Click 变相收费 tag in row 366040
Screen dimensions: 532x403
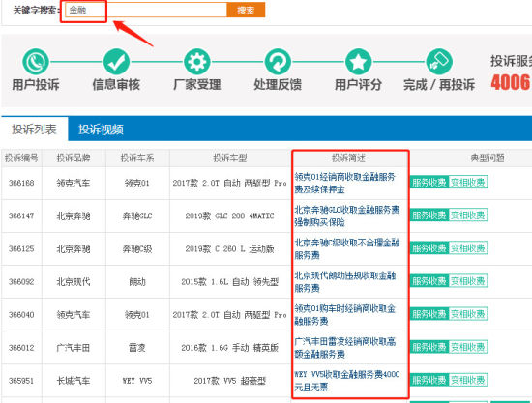(468, 314)
